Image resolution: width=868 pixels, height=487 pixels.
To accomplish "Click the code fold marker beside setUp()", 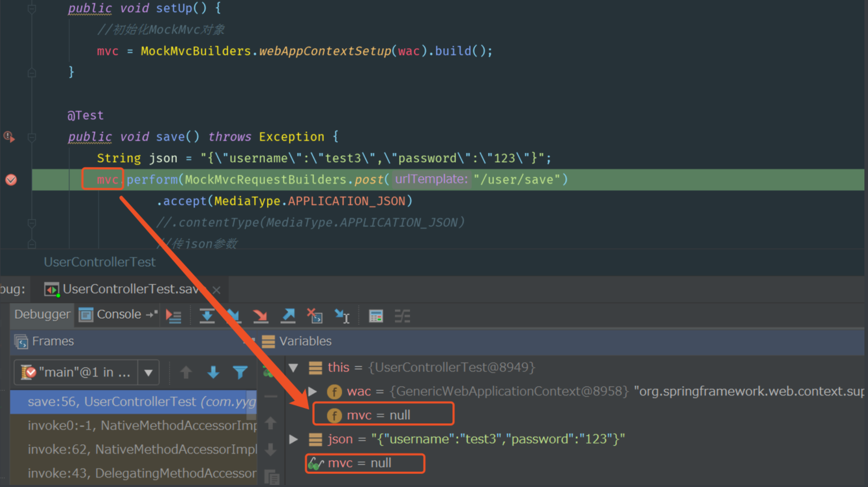I will click(32, 8).
